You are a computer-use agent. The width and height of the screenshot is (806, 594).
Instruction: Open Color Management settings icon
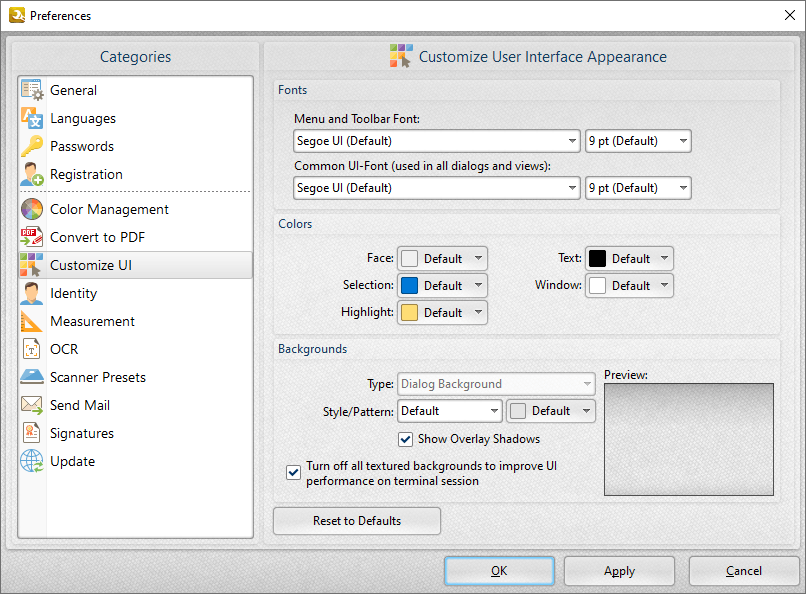(33, 209)
